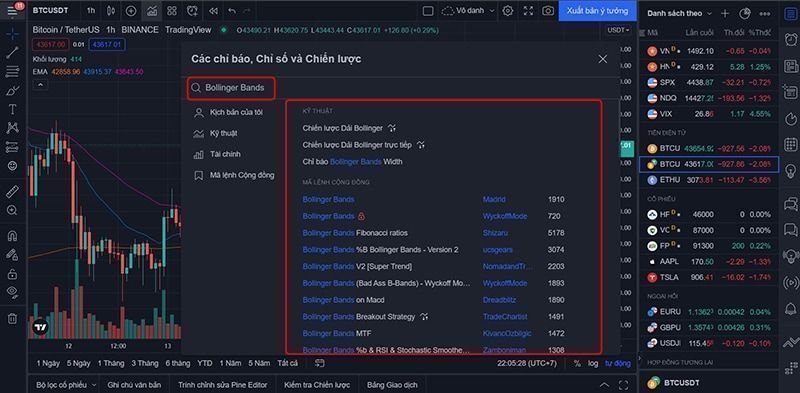The width and height of the screenshot is (800, 393).
Task: Select ETHU row in watchlist
Action: [x=709, y=180]
